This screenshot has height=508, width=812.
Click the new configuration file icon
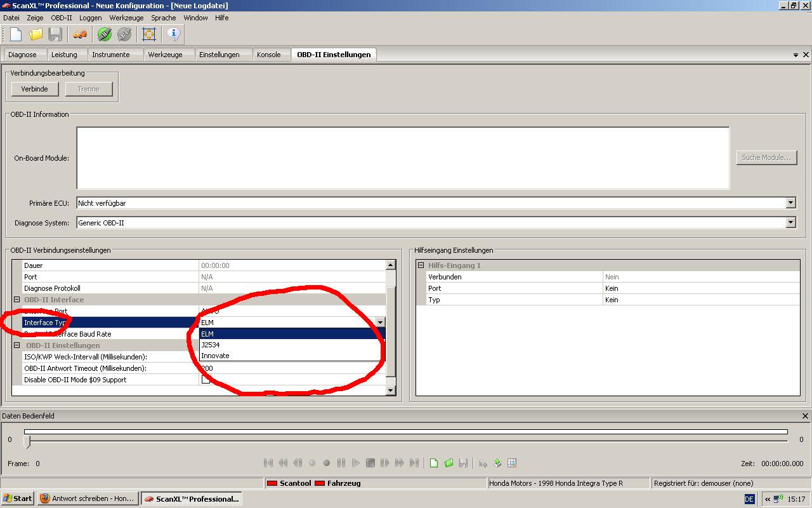16,34
